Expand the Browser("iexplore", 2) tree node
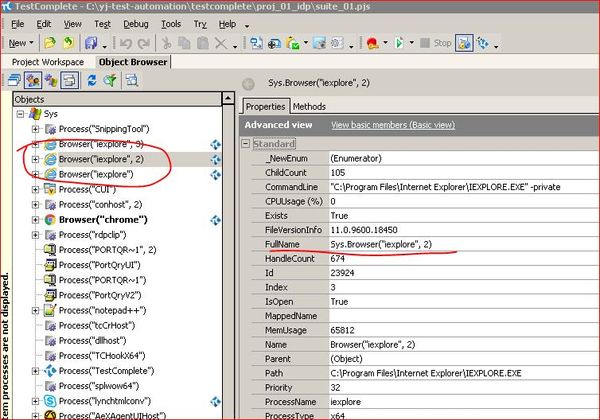This screenshot has height=420, width=600. [x=35, y=159]
